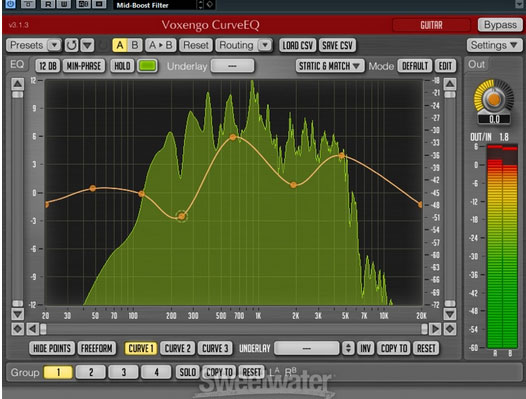This screenshot has height=399, width=526.
Task: Click the diamond preset management icon
Action: [209, 4]
